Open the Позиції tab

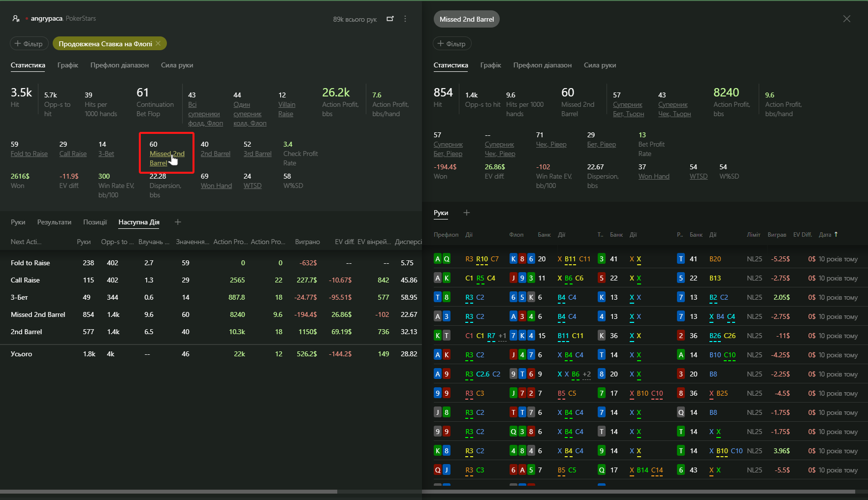pyautogui.click(x=95, y=222)
